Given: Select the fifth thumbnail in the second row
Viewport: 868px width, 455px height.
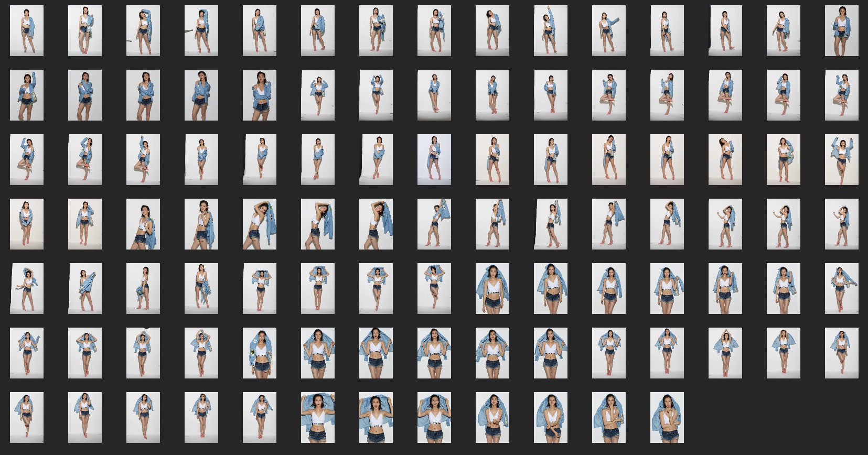Looking at the screenshot, I should click(x=260, y=95).
